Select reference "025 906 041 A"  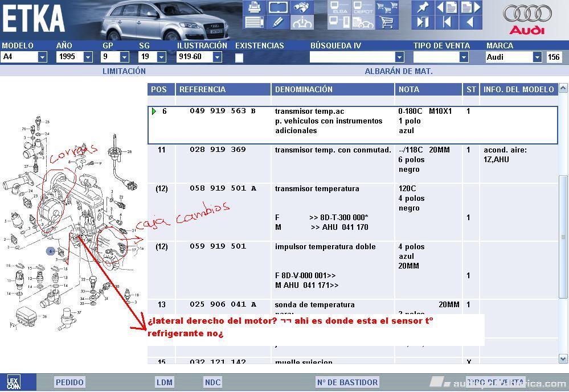coord(223,304)
